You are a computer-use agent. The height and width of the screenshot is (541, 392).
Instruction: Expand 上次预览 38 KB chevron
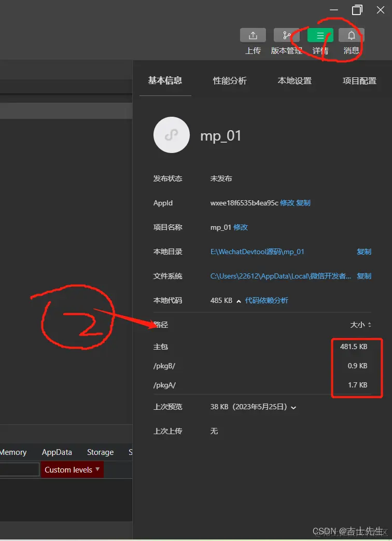click(x=293, y=408)
